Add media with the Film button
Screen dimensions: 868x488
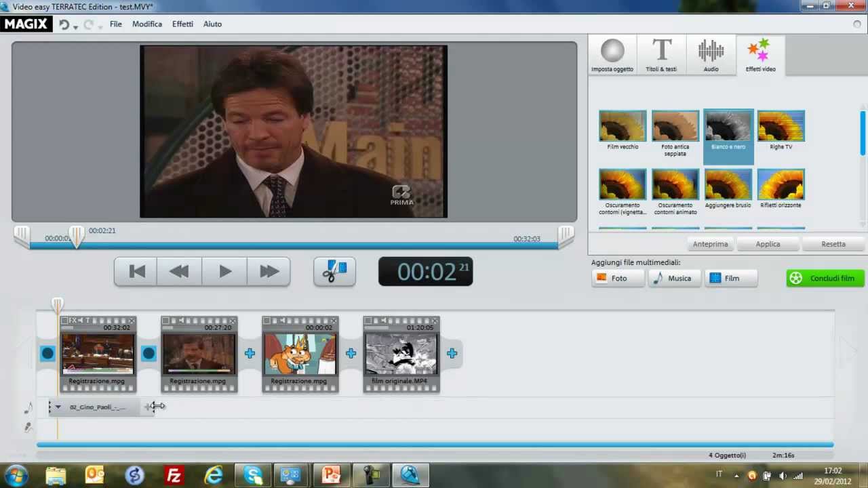coord(731,278)
